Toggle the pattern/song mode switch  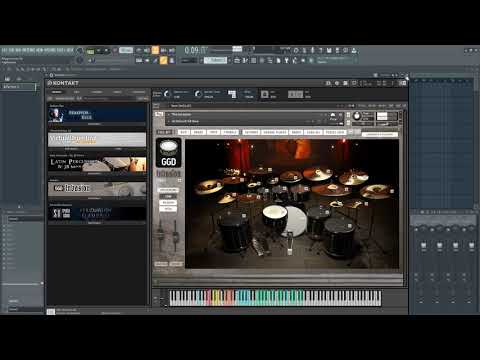[x=90, y=51]
